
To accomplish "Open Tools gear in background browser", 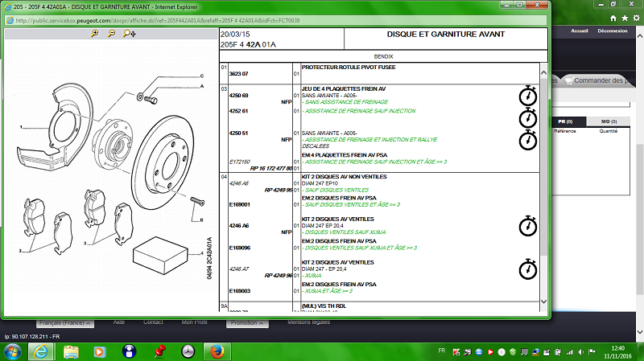I will (636, 18).
